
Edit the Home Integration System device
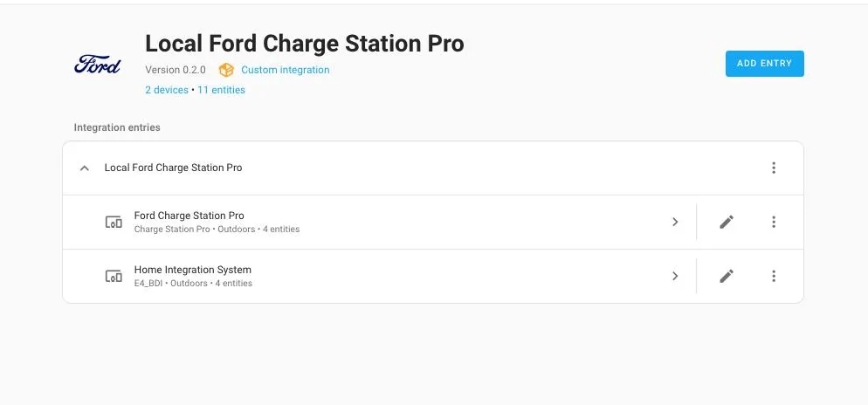(x=727, y=276)
